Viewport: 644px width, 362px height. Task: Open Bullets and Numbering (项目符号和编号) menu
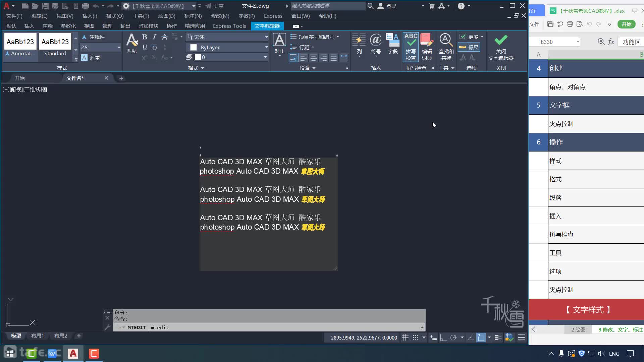(315, 37)
